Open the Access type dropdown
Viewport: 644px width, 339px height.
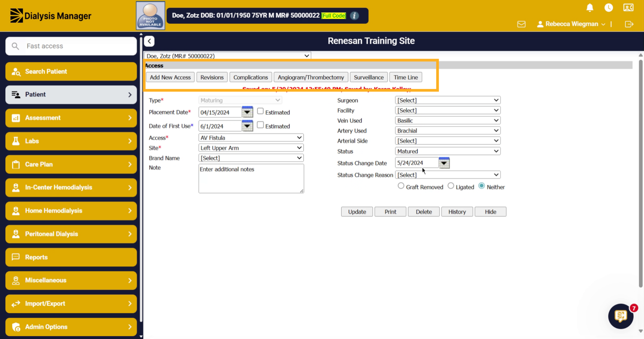coord(251,138)
